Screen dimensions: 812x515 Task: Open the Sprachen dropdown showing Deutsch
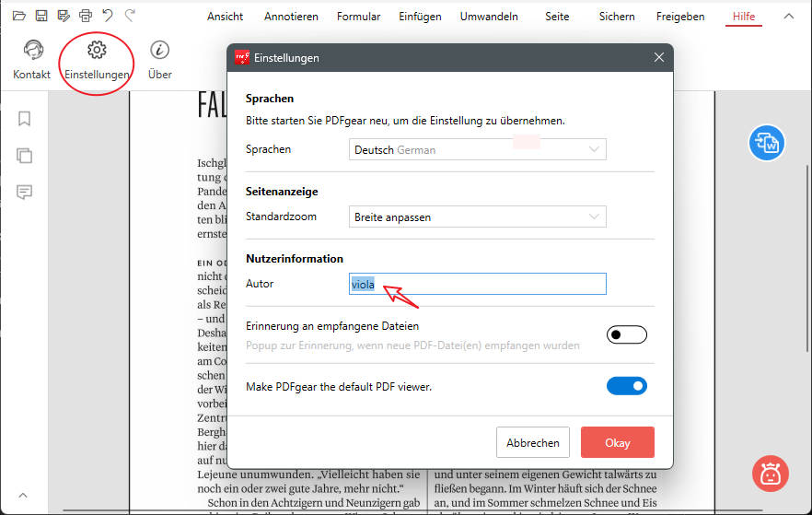(478, 149)
